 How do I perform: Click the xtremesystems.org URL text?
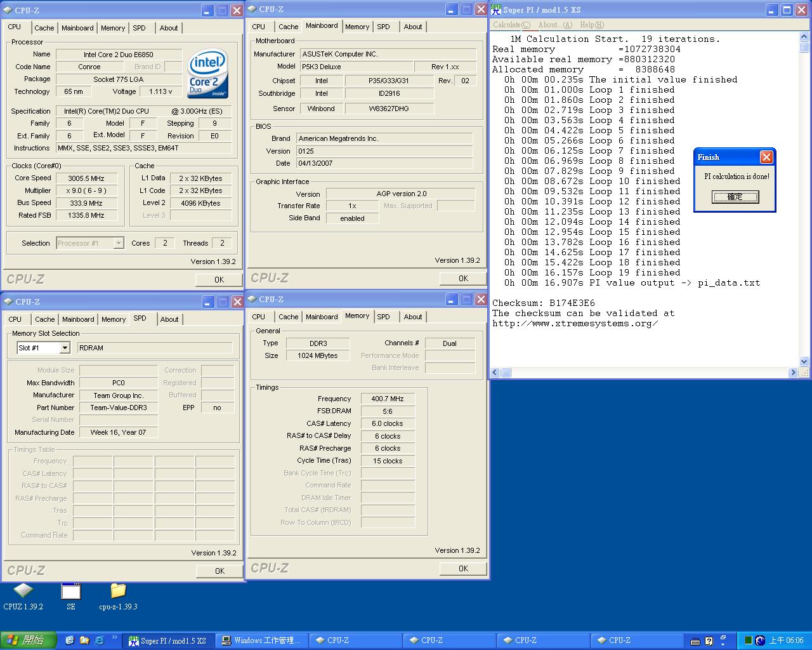(575, 324)
